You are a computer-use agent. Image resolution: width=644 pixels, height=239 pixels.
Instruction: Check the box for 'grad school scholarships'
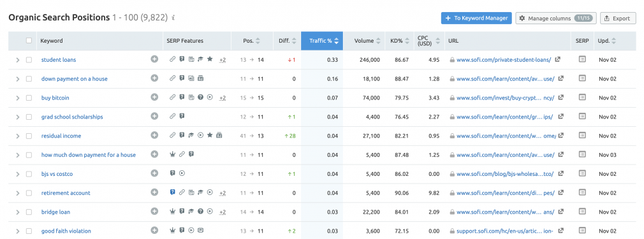[29, 117]
